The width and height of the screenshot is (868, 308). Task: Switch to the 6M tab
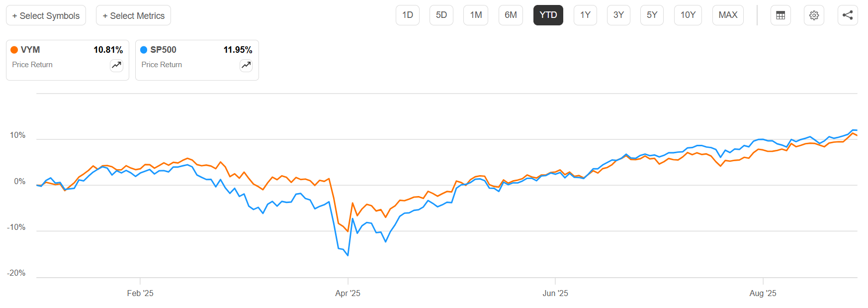pyautogui.click(x=511, y=15)
